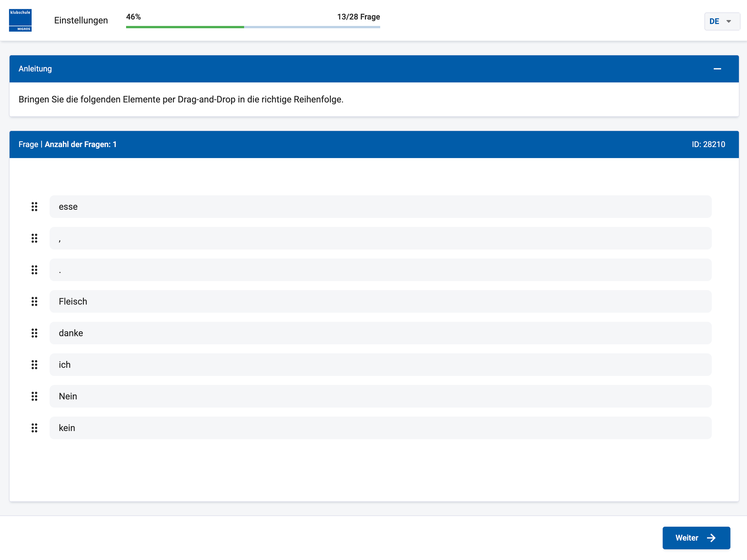Click drag handle next to 'danke'
Image resolution: width=747 pixels, height=560 pixels.
(34, 333)
